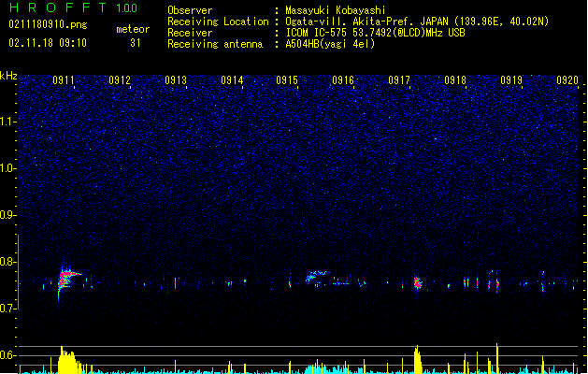Click the 'meteor' label
The width and height of the screenshot is (588, 374).
(133, 29)
